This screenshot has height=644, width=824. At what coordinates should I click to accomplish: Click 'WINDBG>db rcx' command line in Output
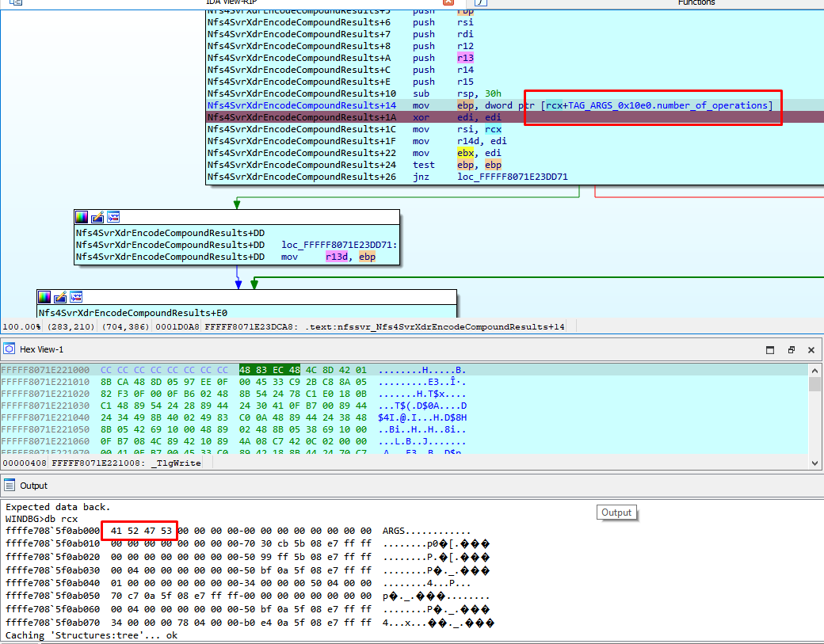(x=41, y=519)
